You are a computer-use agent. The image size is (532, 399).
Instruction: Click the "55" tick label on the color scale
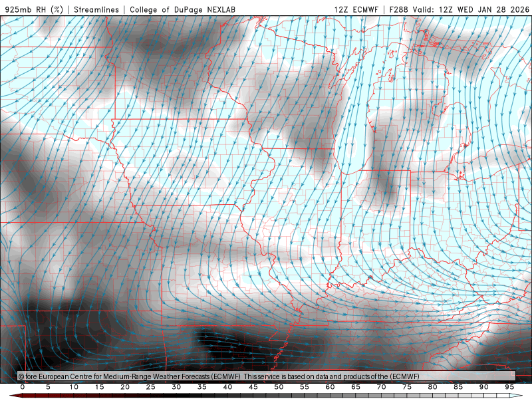point(305,387)
